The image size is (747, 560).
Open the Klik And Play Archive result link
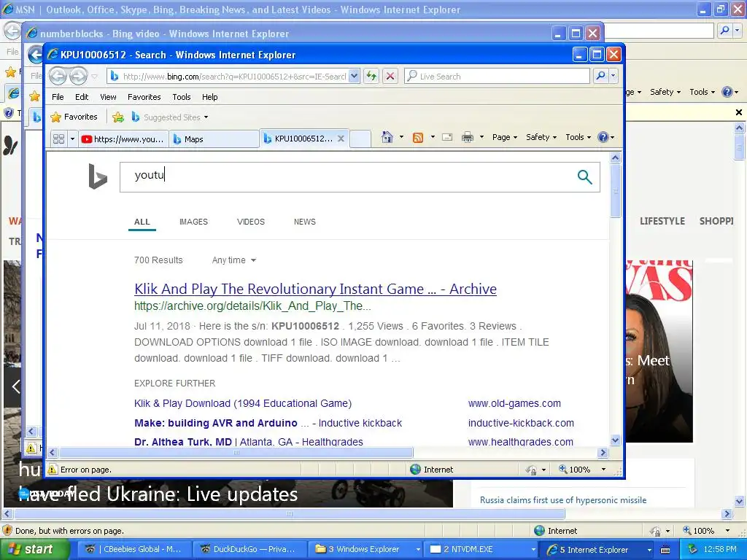(x=315, y=289)
